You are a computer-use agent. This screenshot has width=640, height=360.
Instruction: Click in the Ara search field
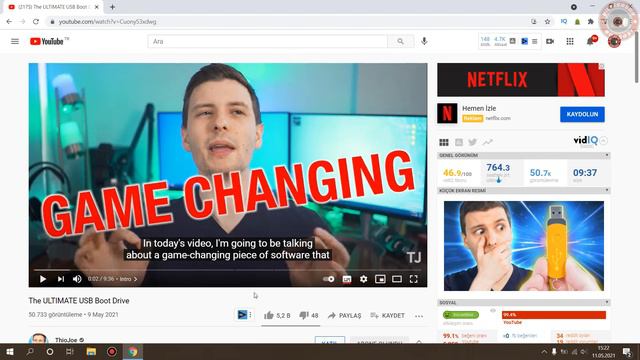pyautogui.click(x=267, y=41)
